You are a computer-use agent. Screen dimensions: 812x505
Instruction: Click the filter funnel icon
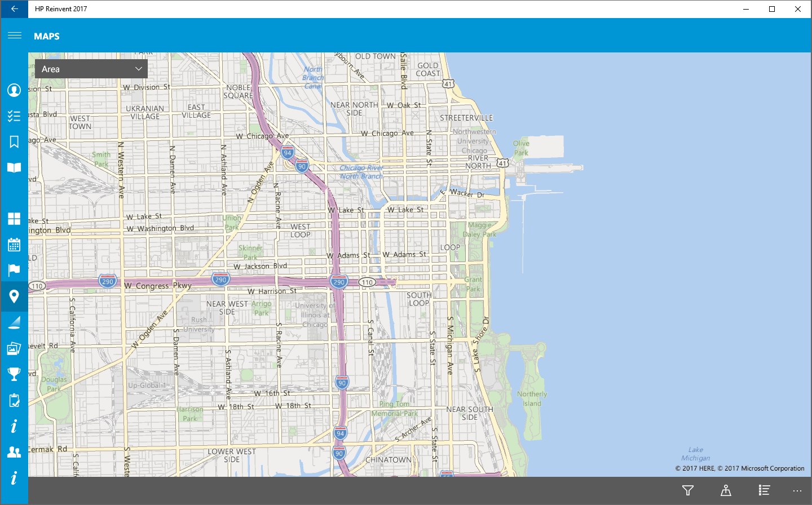[x=688, y=490]
